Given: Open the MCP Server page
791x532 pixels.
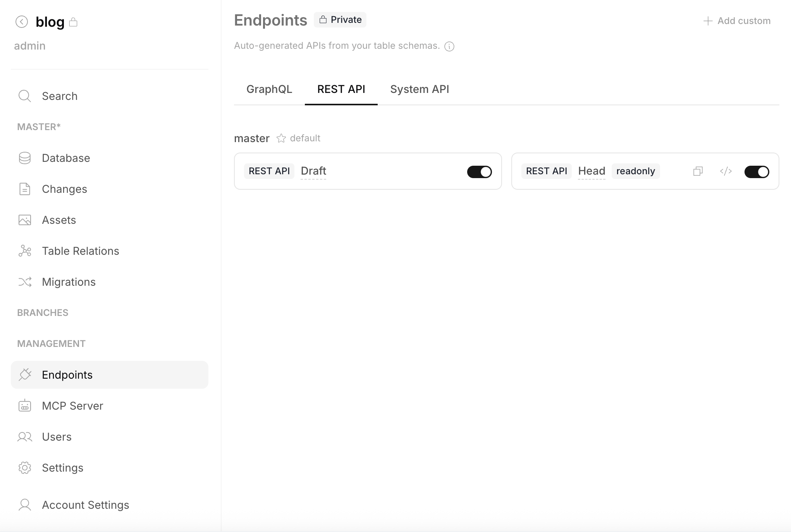Looking at the screenshot, I should pyautogui.click(x=72, y=406).
